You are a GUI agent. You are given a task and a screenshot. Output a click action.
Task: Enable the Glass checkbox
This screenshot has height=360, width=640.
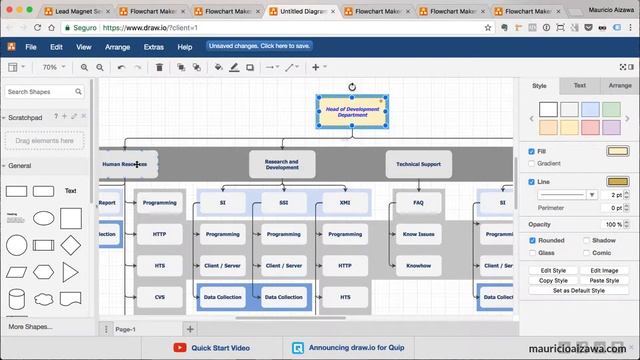click(532, 253)
